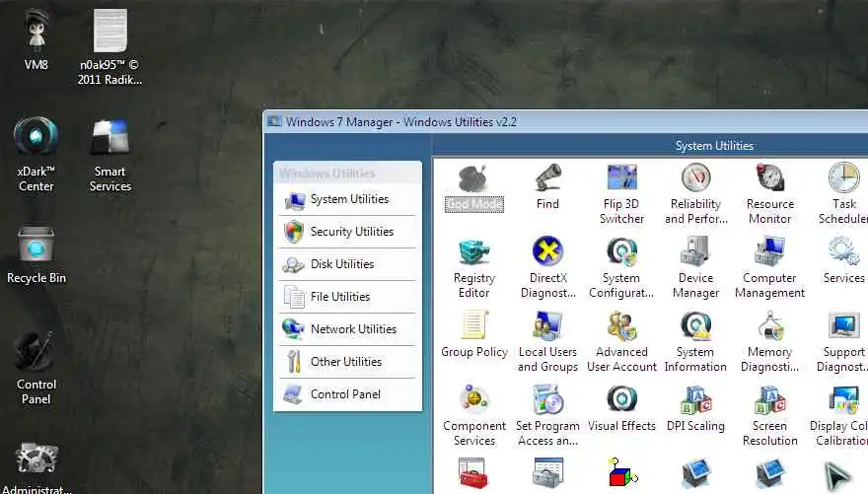This screenshot has height=494, width=868.
Task: Open Memory Diagnostic tool
Action: (x=770, y=342)
